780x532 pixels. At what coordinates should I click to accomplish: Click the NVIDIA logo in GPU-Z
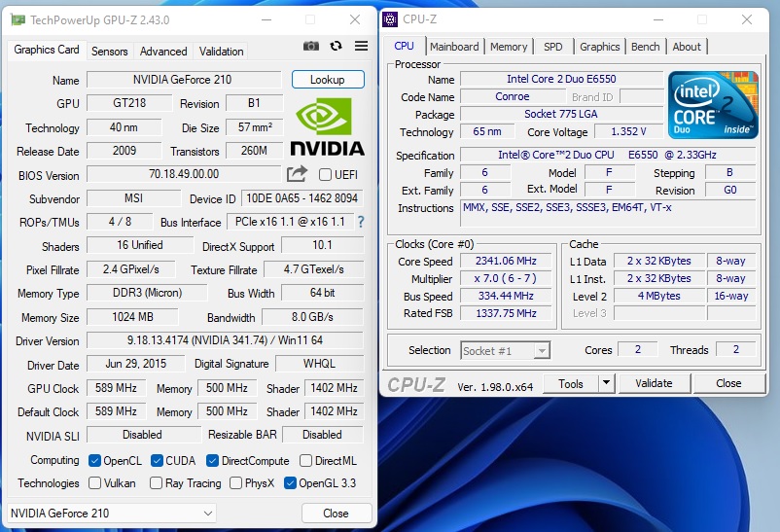coord(328,126)
